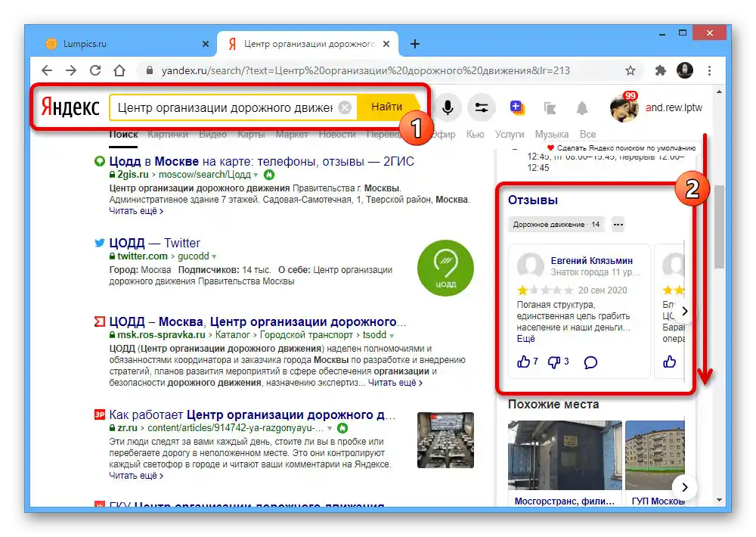
Task: Show next similar place with the arrow
Action: point(685,487)
